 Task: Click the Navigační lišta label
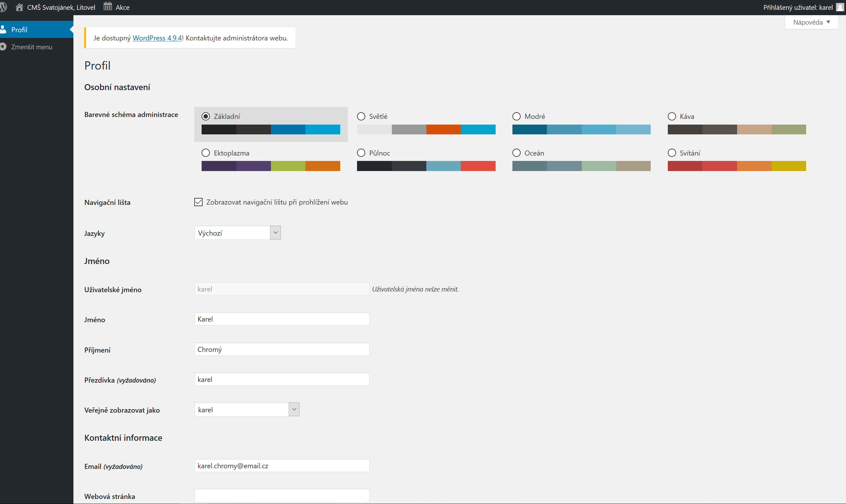coord(107,202)
